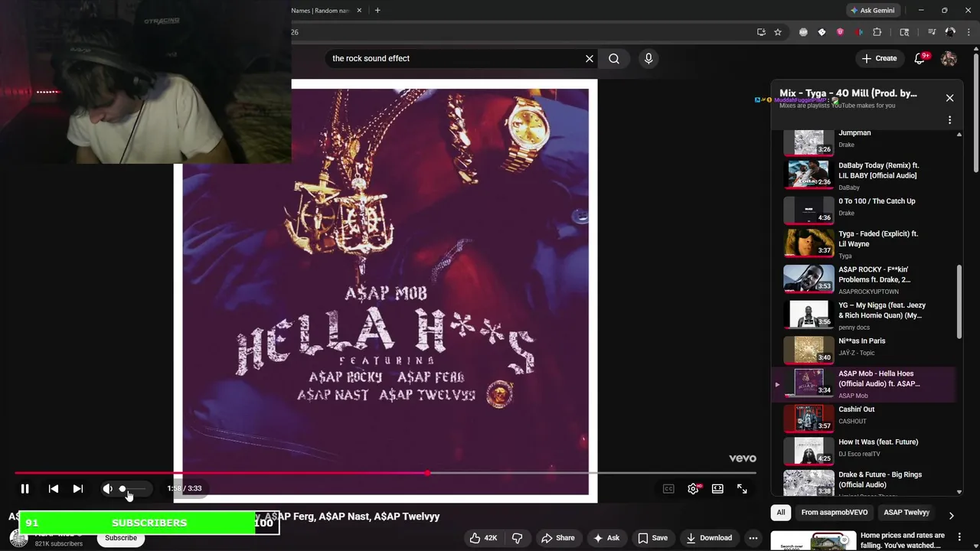
Task: Select Ni**as In Paris in playlist
Action: click(862, 349)
